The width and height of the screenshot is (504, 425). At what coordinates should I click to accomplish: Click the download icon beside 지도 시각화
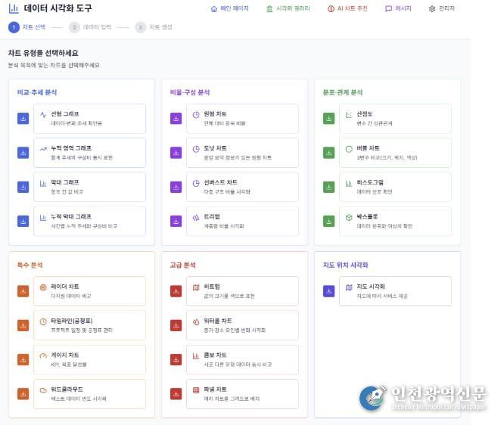328,291
